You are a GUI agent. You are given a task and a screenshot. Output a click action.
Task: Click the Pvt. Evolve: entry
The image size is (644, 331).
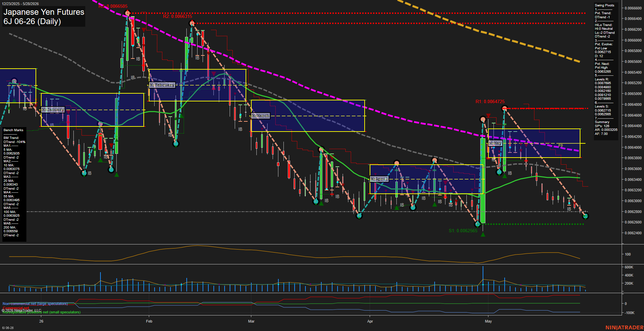604,44
